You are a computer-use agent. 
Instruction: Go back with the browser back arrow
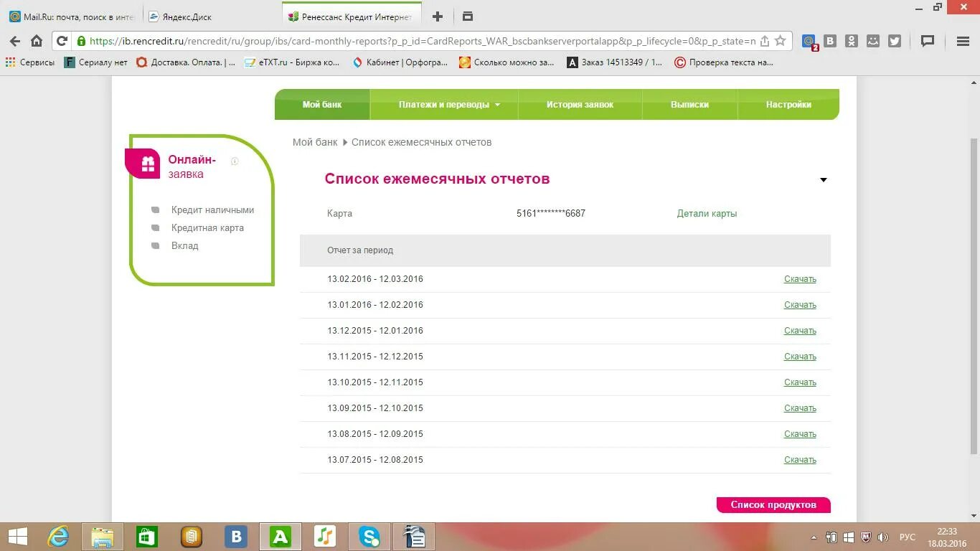coord(15,41)
